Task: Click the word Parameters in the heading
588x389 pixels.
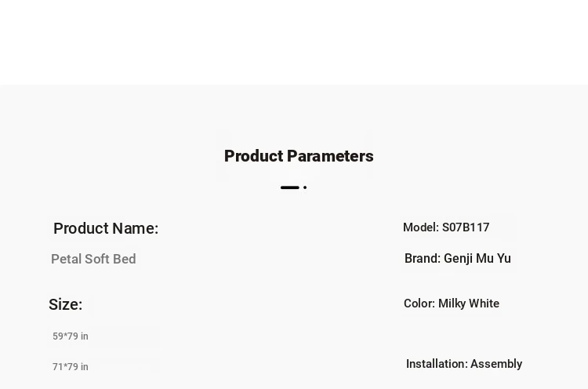Action: point(330,156)
